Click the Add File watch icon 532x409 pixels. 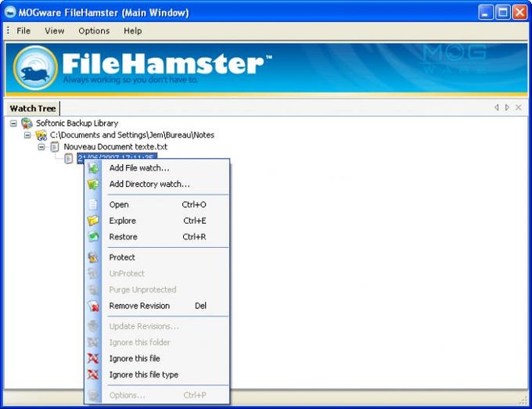93,168
